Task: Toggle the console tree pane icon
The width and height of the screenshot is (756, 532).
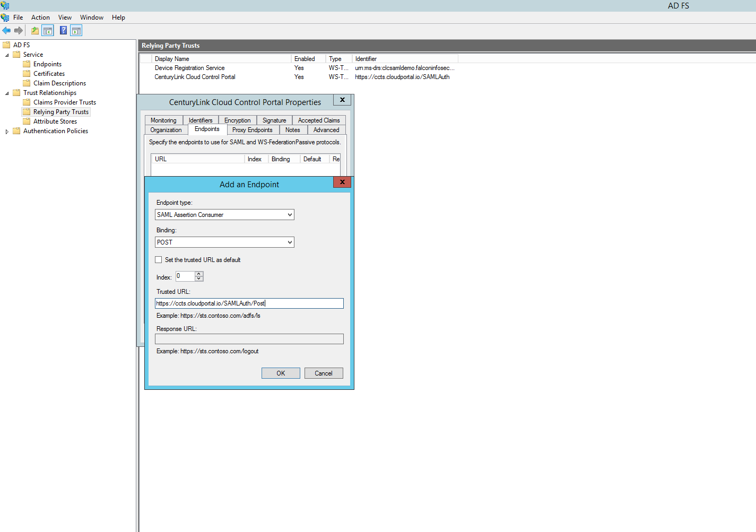Action: point(48,31)
